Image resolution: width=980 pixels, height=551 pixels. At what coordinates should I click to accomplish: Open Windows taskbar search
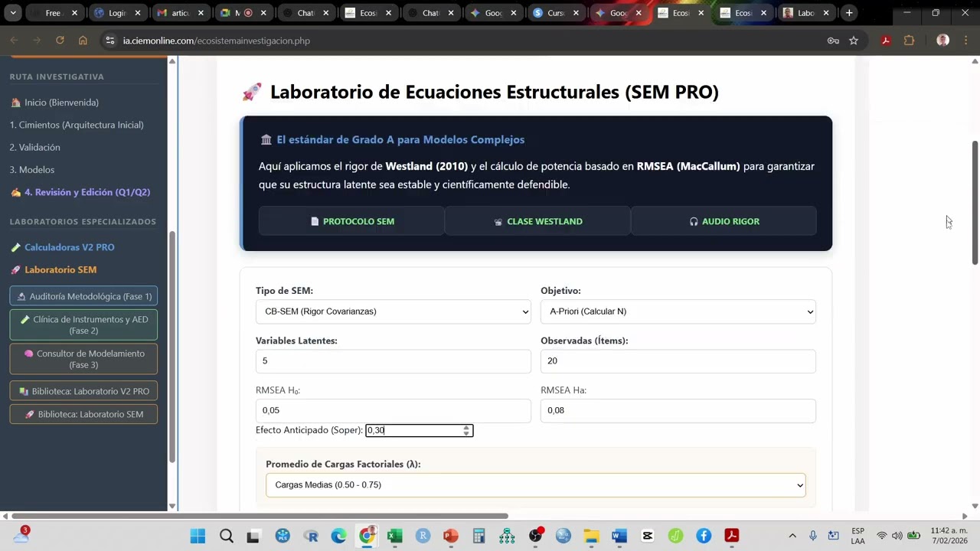[227, 536]
